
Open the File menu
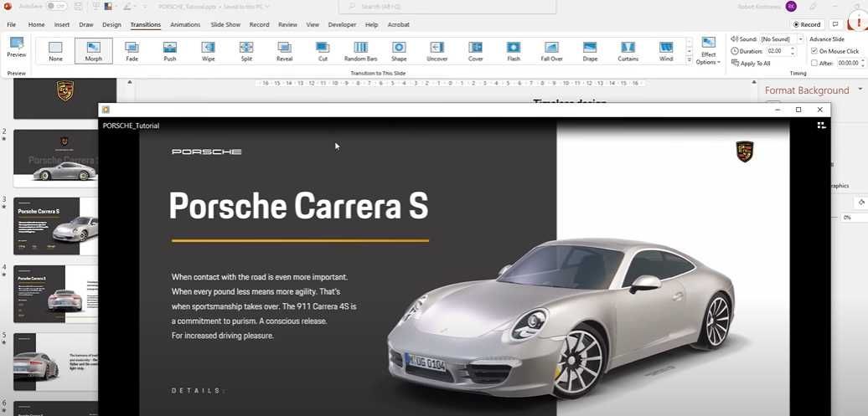coord(11,24)
